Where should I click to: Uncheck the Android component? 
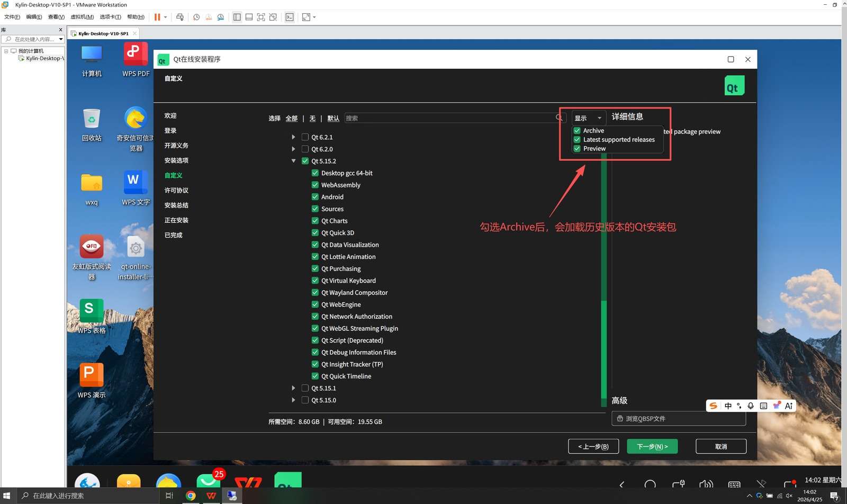click(315, 196)
